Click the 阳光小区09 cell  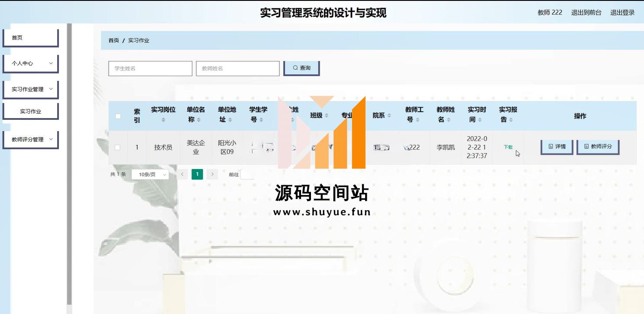[x=227, y=147]
